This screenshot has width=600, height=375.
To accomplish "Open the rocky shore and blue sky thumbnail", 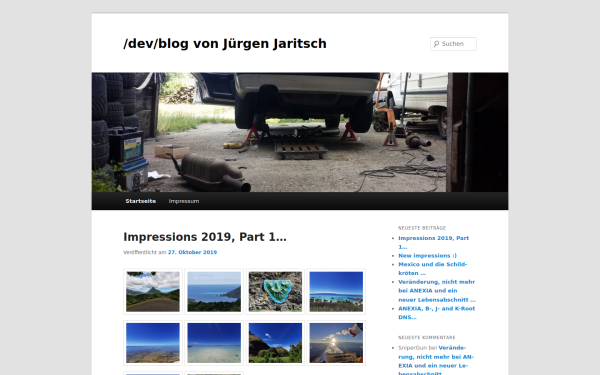I will point(153,343).
